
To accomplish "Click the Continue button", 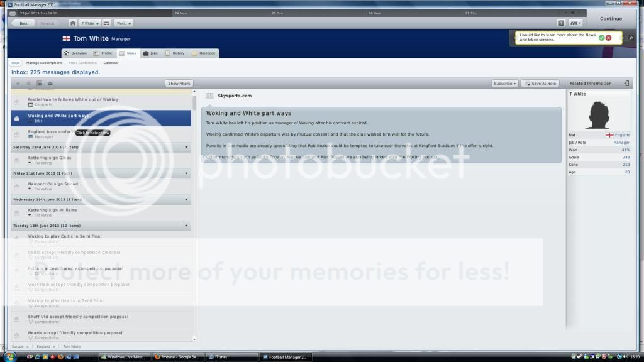I will coord(611,19).
